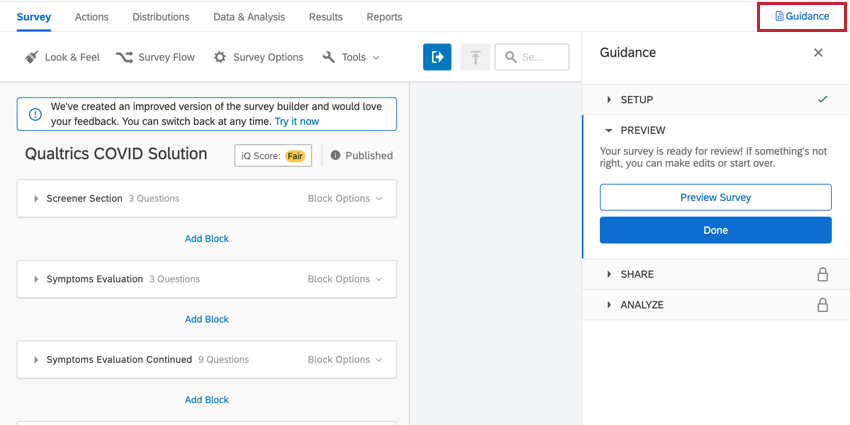Expand the ANALYZE guidance section
The height and width of the screenshot is (425, 850).
609,305
